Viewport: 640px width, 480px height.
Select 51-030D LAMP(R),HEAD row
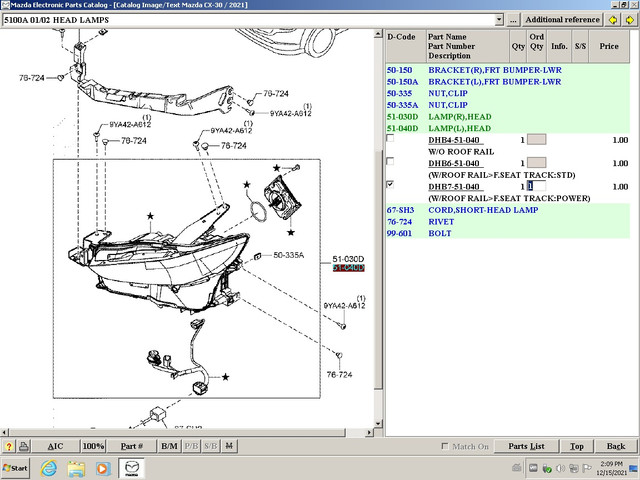tap(507, 117)
